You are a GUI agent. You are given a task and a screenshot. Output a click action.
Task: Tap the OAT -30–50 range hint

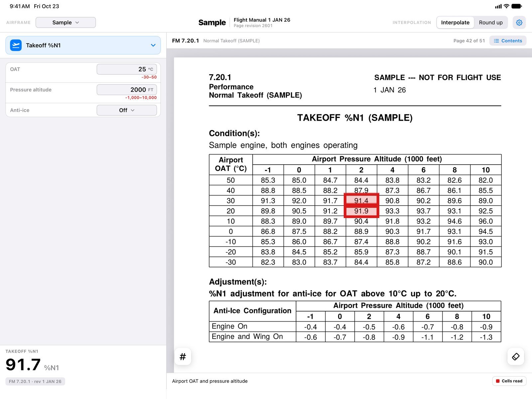149,77
